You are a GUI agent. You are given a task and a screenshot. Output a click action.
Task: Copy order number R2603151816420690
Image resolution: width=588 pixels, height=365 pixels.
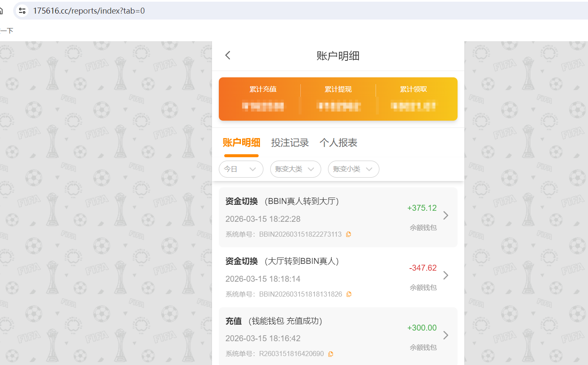[x=330, y=354]
